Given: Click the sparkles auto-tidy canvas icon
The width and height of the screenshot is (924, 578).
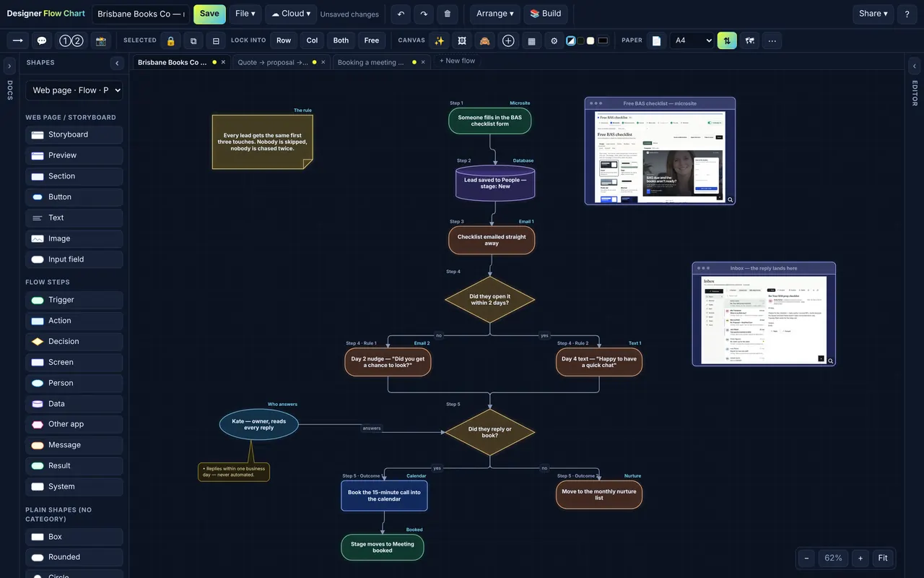Looking at the screenshot, I should [439, 40].
